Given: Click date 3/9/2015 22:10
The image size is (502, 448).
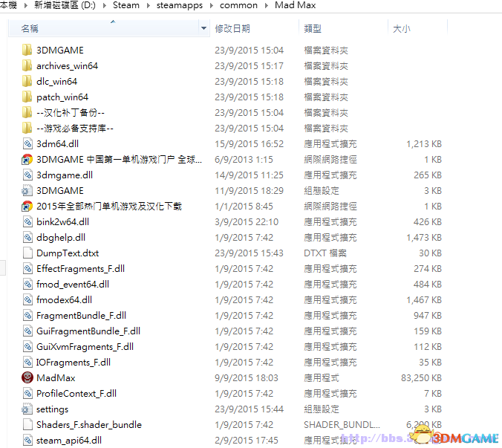Looking at the screenshot, I should [247, 221].
